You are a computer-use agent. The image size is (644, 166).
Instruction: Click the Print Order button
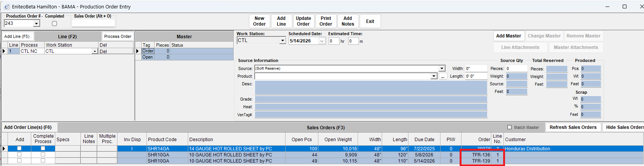(326, 21)
